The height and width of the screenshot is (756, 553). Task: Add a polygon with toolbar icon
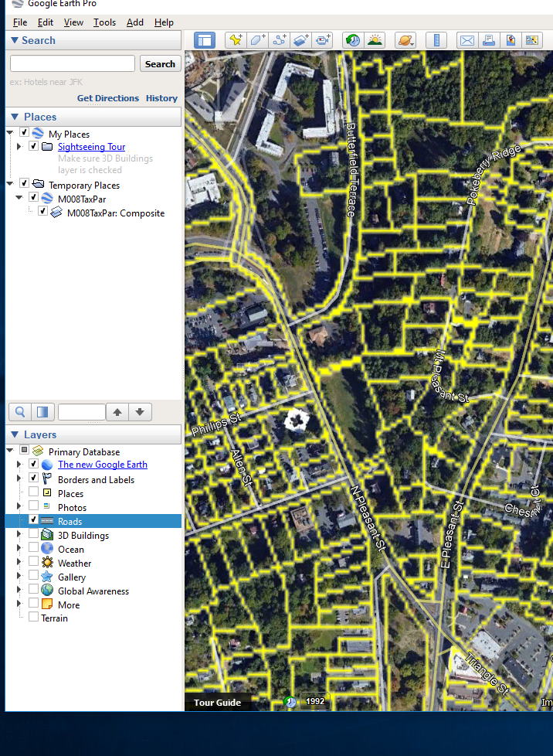(x=258, y=40)
